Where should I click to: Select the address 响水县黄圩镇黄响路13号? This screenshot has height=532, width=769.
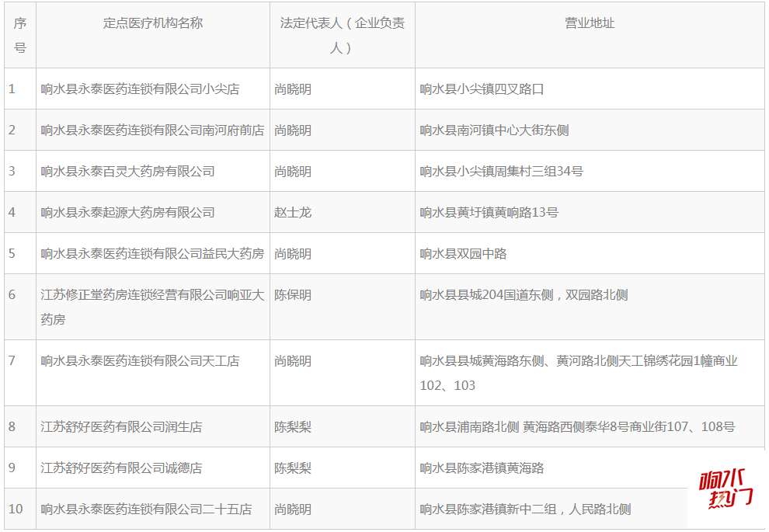click(x=489, y=213)
